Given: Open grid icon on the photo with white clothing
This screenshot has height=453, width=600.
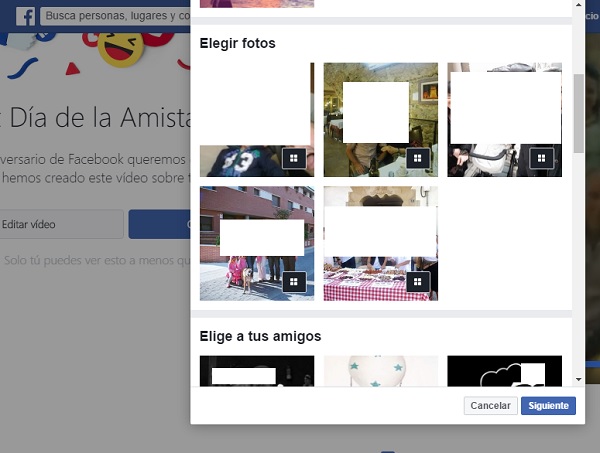Looking at the screenshot, I should pyautogui.click(x=541, y=158).
